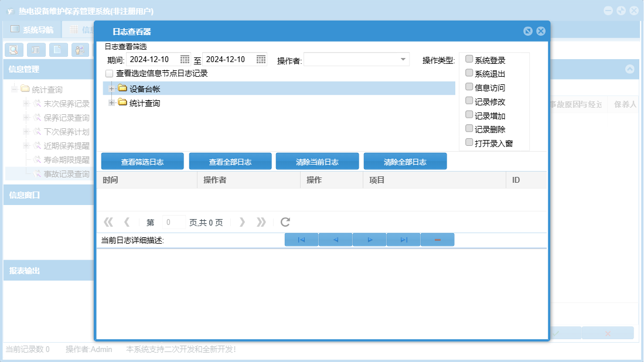Expand the 设备台帐 tree node
The width and height of the screenshot is (644, 362).
pyautogui.click(x=111, y=88)
